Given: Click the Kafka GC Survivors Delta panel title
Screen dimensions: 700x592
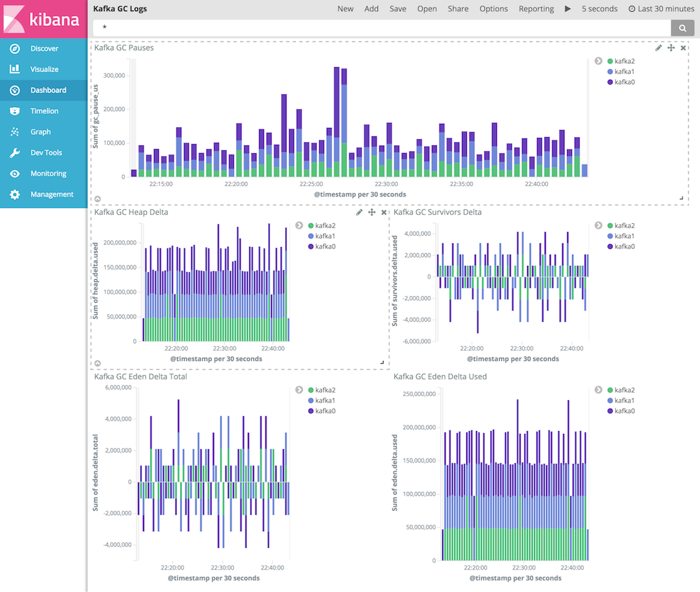Looking at the screenshot, I should click(x=437, y=212).
